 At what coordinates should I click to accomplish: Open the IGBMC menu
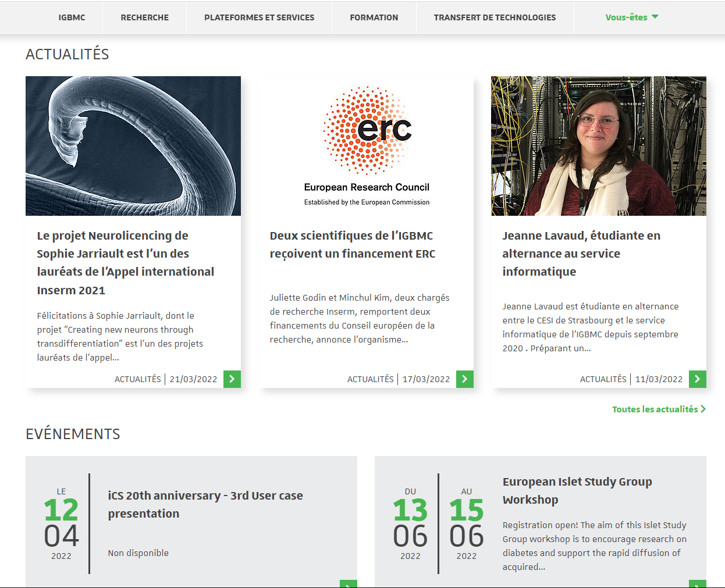coord(72,17)
